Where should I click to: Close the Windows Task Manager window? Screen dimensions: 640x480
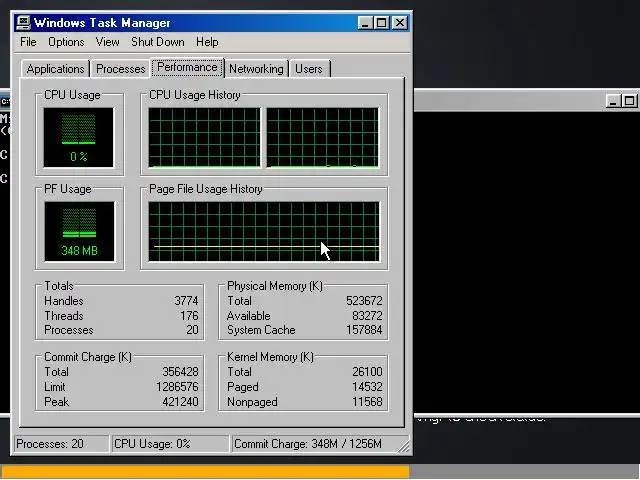pos(400,22)
